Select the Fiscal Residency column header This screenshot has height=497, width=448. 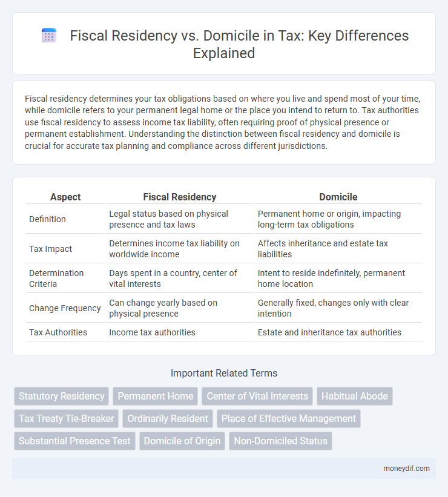179,197
